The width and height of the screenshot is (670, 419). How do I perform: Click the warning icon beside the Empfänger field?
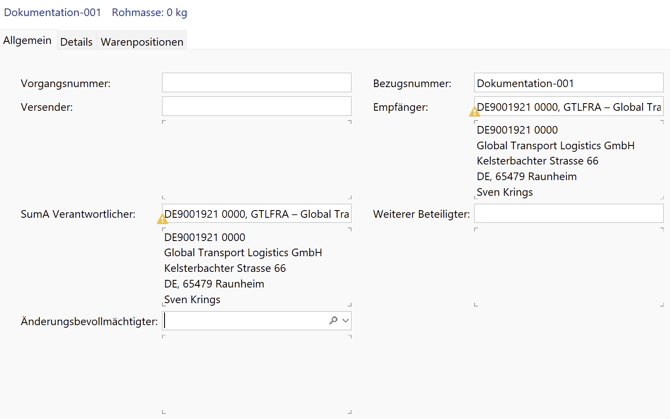click(474, 112)
